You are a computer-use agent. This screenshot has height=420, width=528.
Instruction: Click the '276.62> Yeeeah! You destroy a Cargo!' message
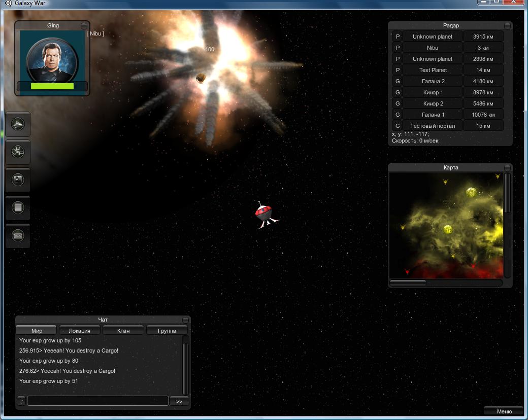click(x=67, y=371)
